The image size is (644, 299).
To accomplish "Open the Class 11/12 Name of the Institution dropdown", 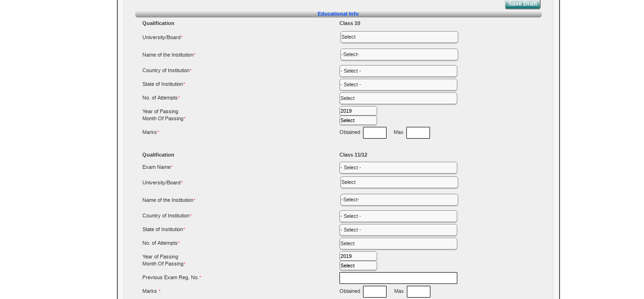I will [399, 199].
